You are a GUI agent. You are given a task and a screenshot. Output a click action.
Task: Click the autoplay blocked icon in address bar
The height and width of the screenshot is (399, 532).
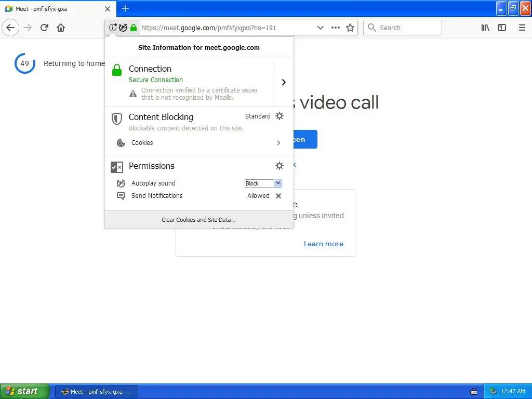click(123, 28)
